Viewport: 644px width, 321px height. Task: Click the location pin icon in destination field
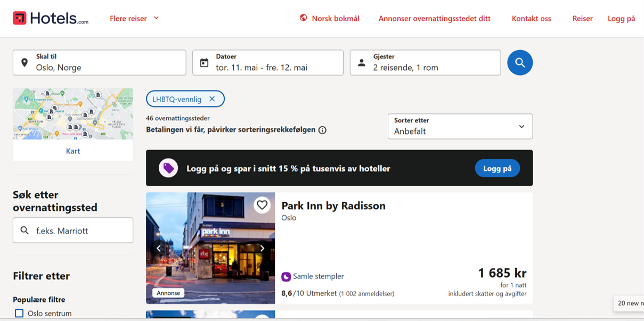[x=25, y=63]
